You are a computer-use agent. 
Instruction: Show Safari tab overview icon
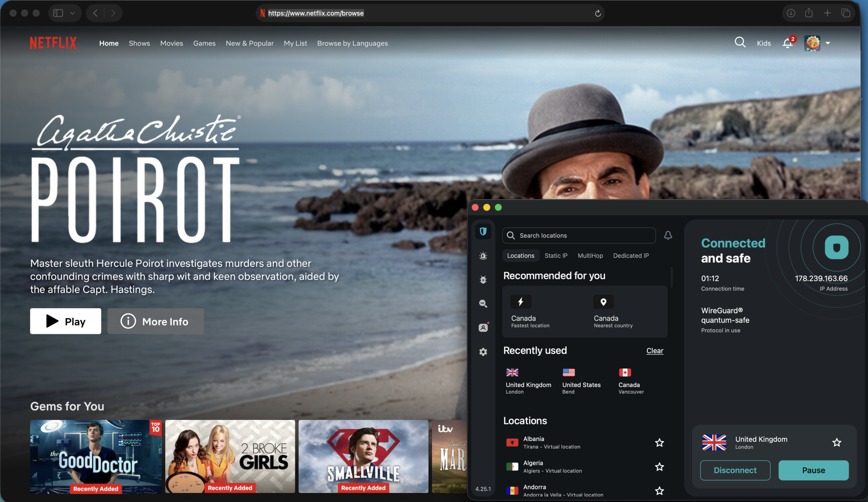point(846,13)
